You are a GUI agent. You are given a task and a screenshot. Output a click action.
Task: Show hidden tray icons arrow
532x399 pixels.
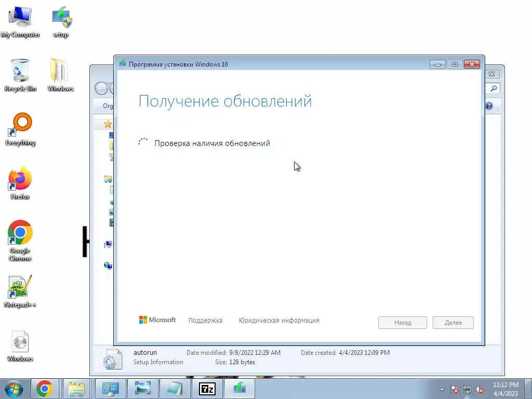tap(442, 390)
